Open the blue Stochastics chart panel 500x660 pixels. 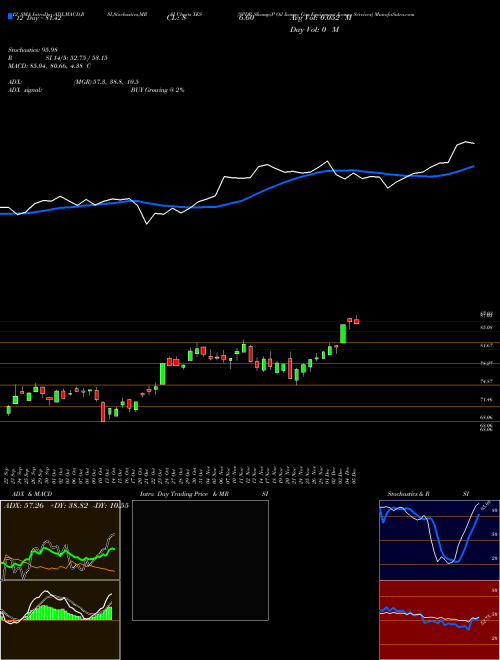[x=439, y=540]
